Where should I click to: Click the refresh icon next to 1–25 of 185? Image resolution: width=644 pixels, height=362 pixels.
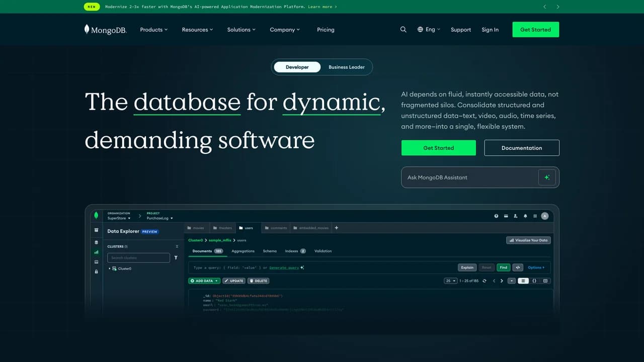click(485, 281)
